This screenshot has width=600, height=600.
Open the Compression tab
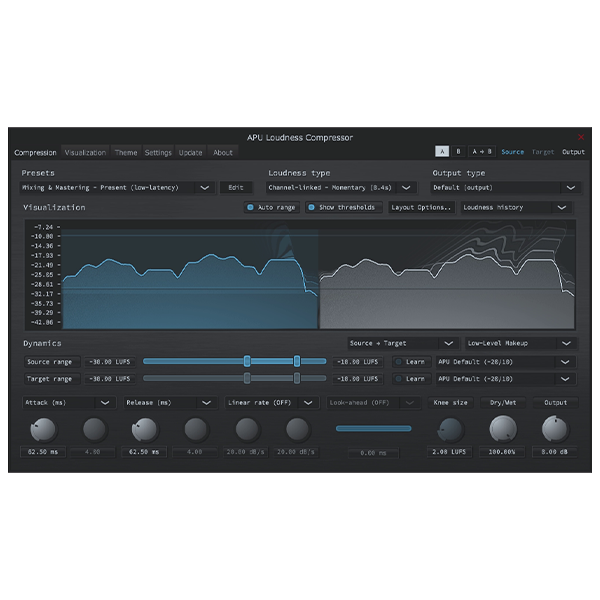(x=35, y=153)
